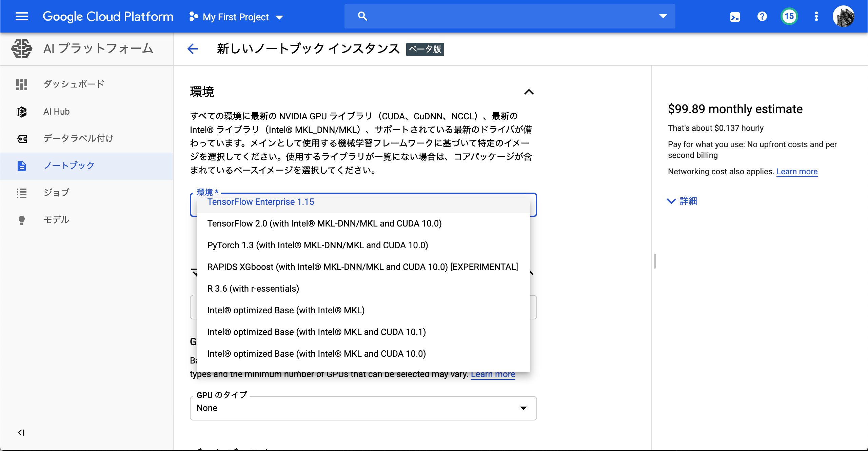The image size is (868, 451).
Task: Open the navigation hamburger menu
Action: pyautogui.click(x=22, y=16)
